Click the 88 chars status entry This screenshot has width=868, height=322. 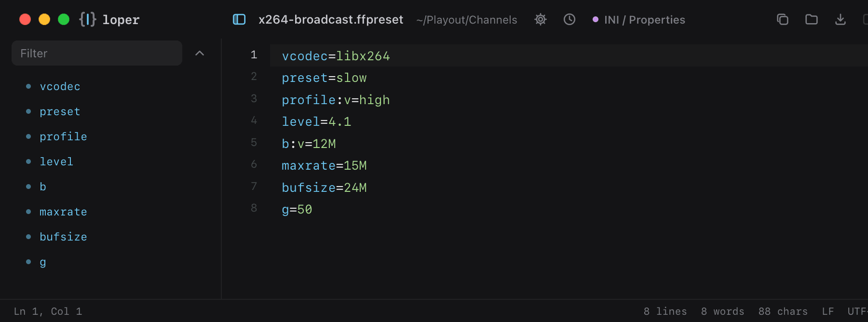coord(783,311)
